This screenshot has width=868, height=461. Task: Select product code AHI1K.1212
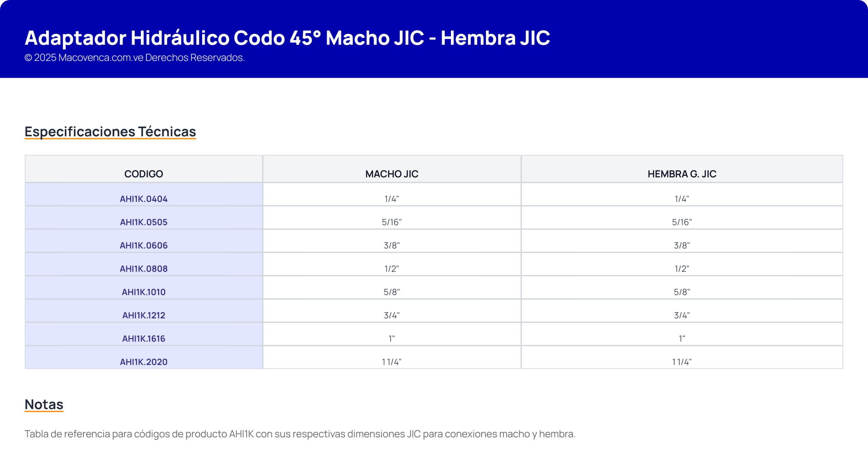coord(144,316)
